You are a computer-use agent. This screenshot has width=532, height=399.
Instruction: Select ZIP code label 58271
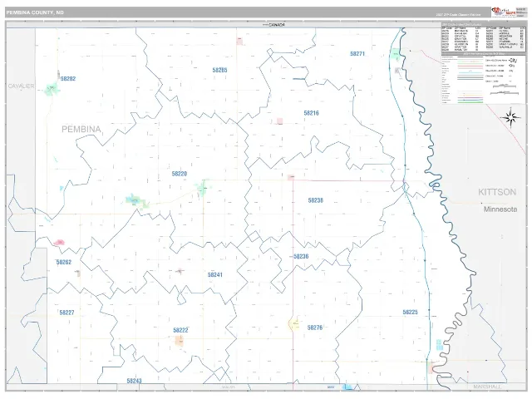click(357, 53)
